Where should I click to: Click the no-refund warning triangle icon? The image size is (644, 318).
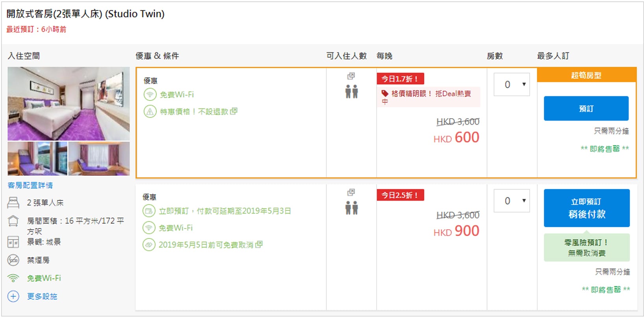coord(150,112)
